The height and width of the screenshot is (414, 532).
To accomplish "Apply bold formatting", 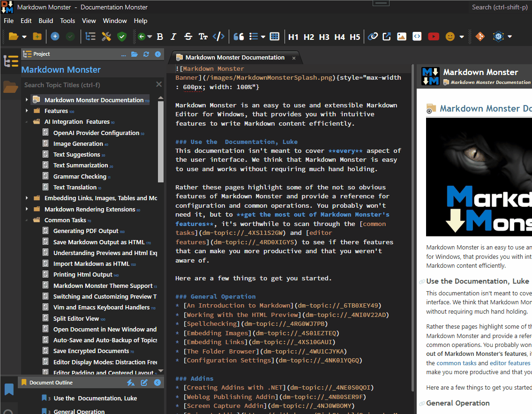I will tap(160, 37).
